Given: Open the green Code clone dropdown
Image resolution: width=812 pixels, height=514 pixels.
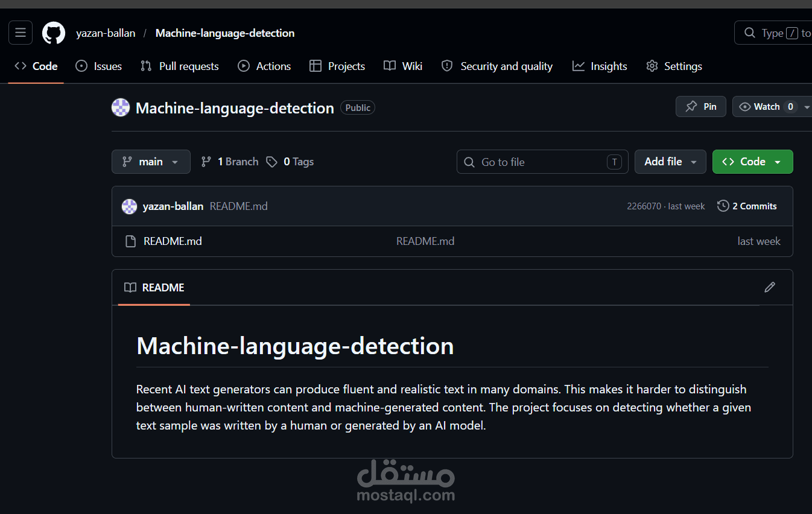Looking at the screenshot, I should click(x=752, y=162).
